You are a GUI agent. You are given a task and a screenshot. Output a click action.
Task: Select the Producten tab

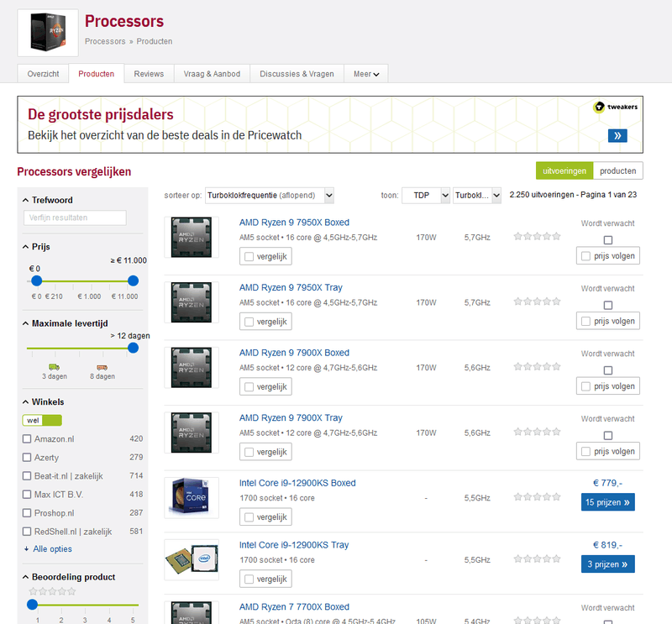click(x=97, y=74)
